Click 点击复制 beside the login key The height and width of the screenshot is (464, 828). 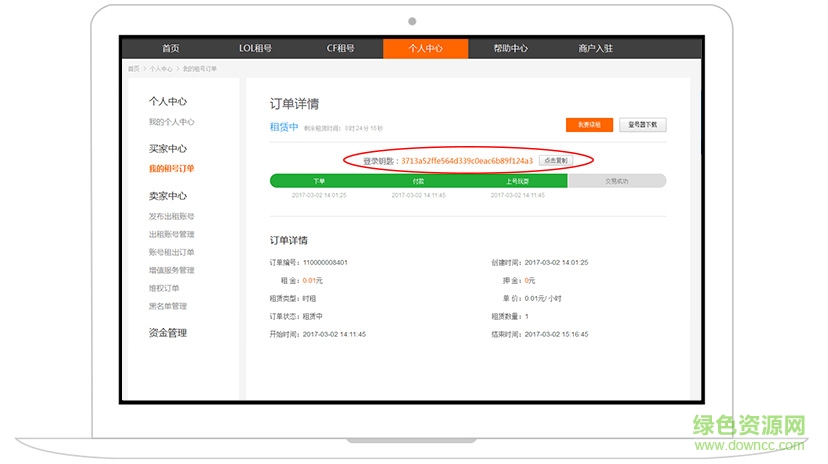point(554,160)
